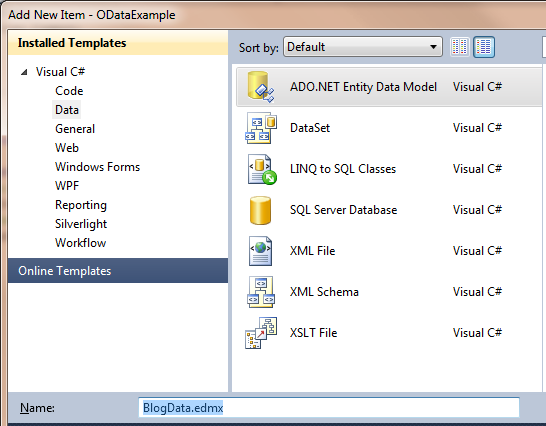The width and height of the screenshot is (546, 426).
Task: Choose the Workflow category
Action: coord(80,243)
